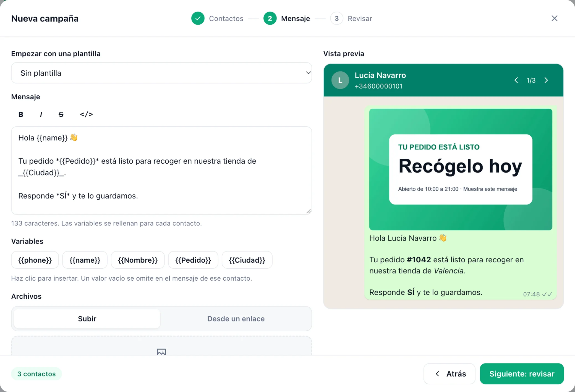Insert the {{name}} variable
575x392 pixels.
(85, 260)
